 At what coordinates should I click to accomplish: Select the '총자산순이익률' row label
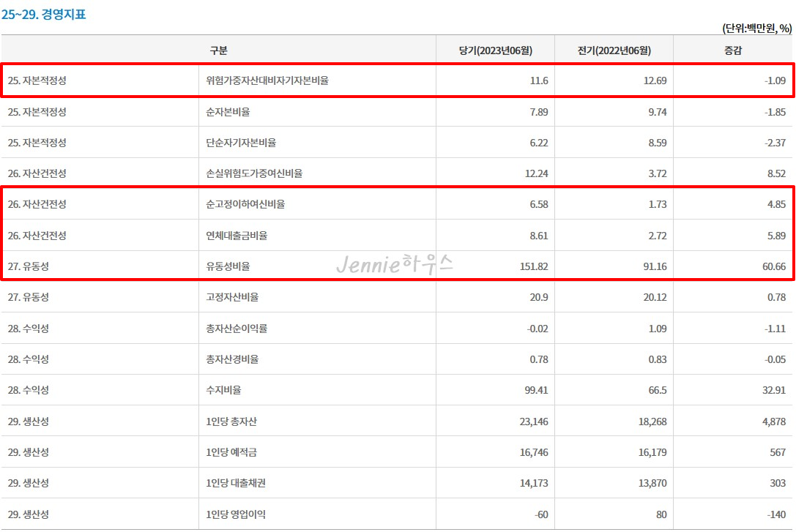(237, 329)
